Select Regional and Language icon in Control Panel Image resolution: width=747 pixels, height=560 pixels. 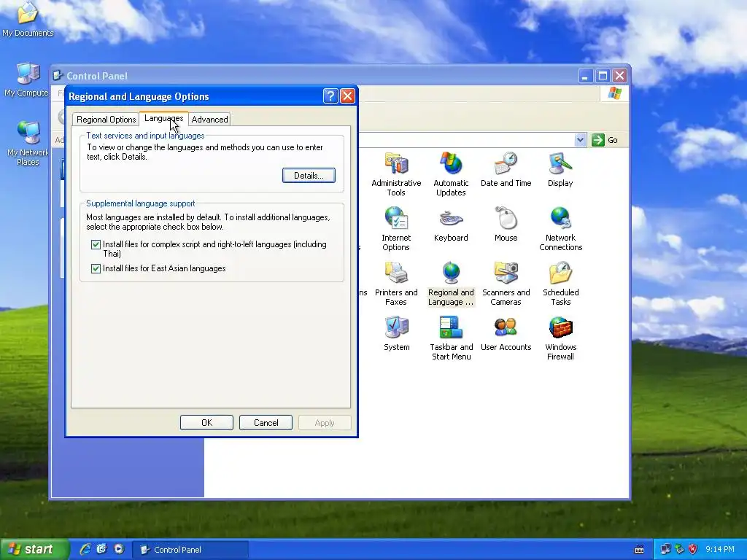click(451, 283)
